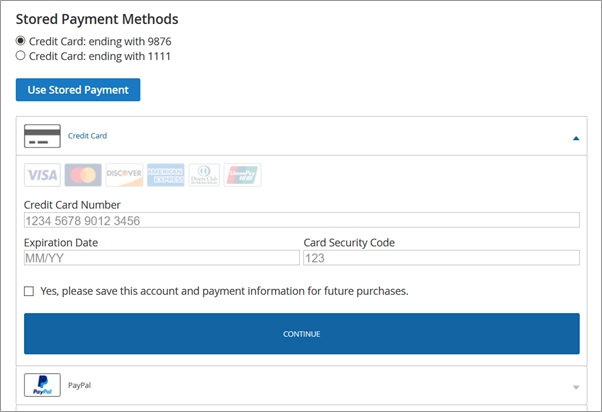Click the Credit Card section label

tap(87, 136)
